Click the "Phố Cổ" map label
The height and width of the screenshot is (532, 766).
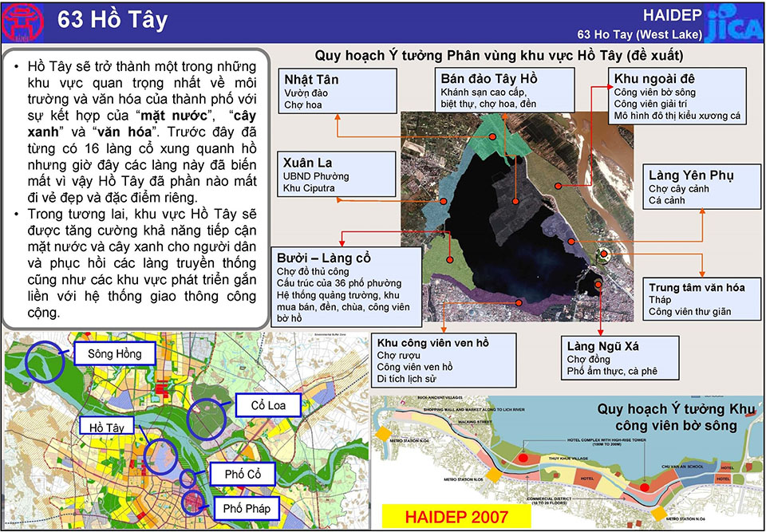tap(243, 474)
